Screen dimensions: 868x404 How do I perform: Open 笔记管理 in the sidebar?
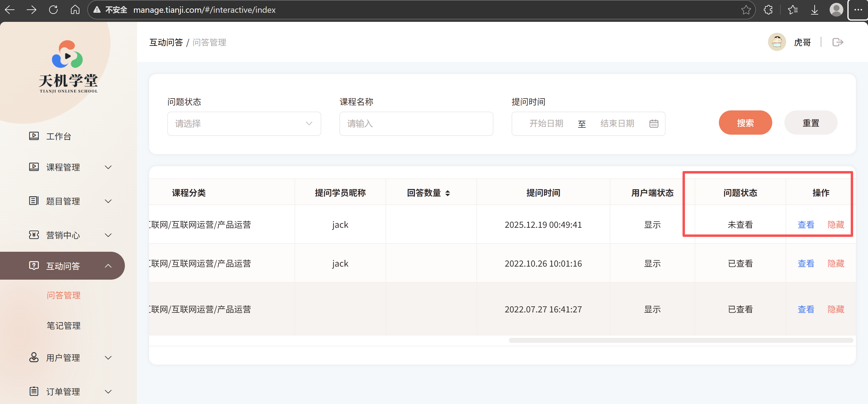click(63, 325)
